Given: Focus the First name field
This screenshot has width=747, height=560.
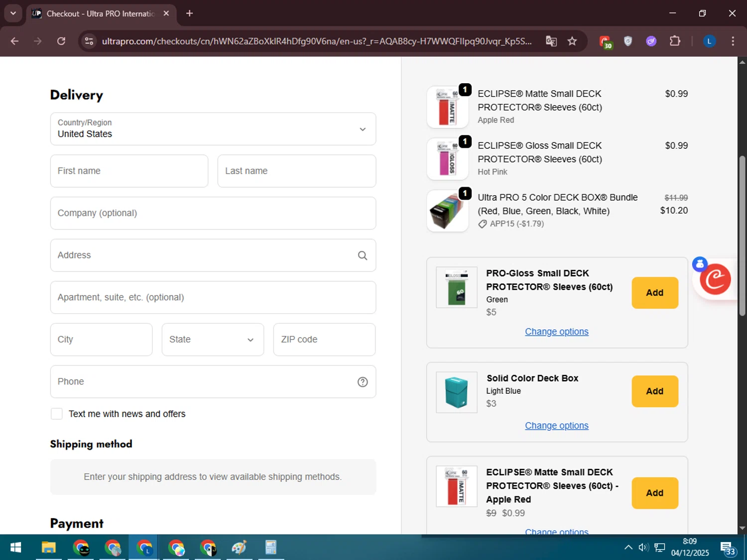Looking at the screenshot, I should 129,171.
